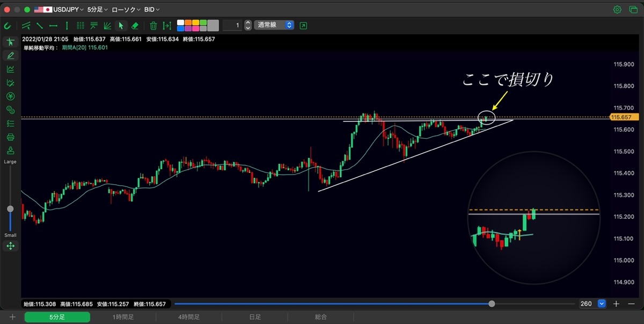
Task: Select the horizontal line tool
Action: point(53,25)
